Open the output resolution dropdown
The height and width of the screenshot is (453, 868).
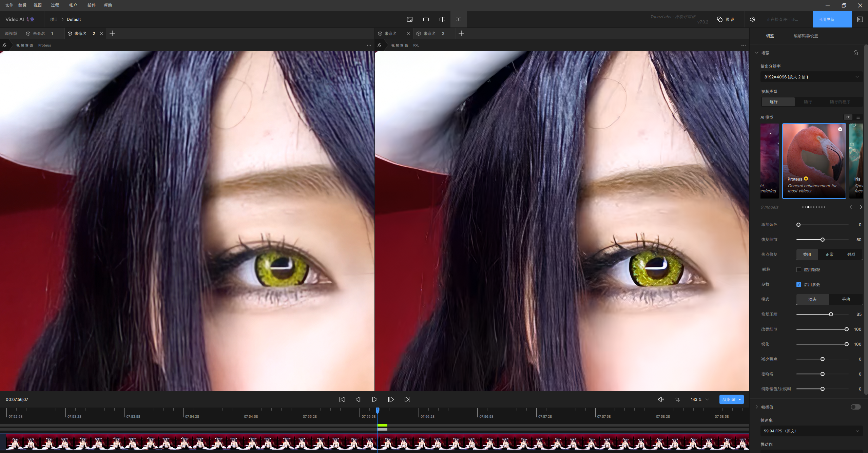(811, 77)
